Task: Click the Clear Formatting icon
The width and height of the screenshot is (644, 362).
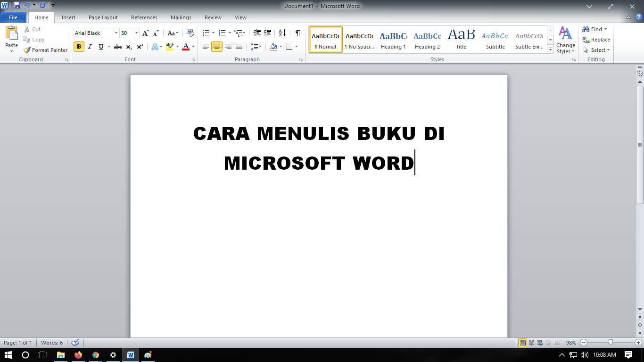Action: 190,33
